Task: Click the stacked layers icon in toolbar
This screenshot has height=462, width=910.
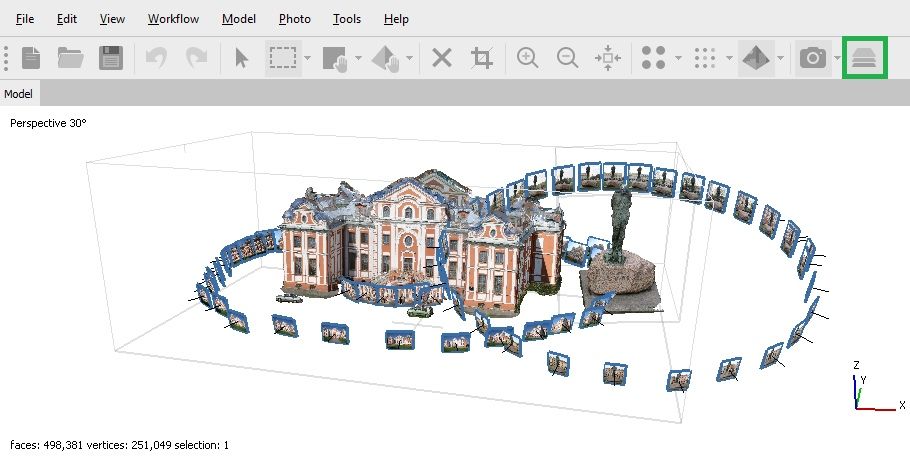Action: click(864, 57)
